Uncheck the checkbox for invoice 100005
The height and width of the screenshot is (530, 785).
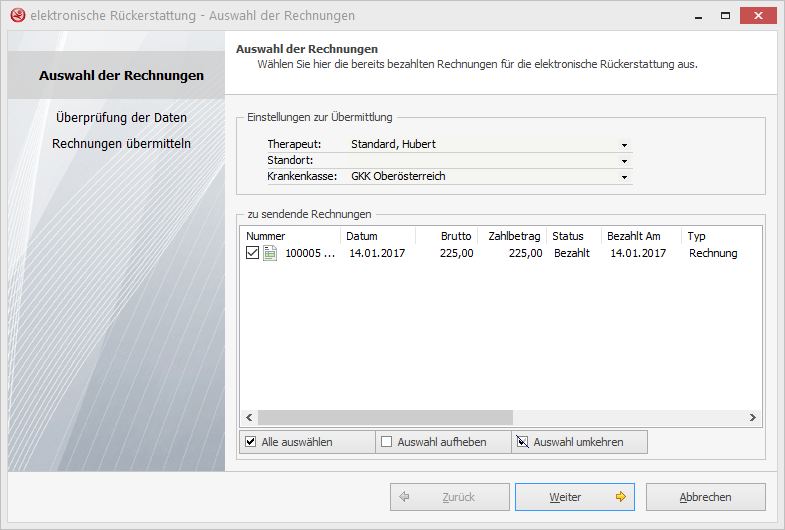[x=252, y=254]
